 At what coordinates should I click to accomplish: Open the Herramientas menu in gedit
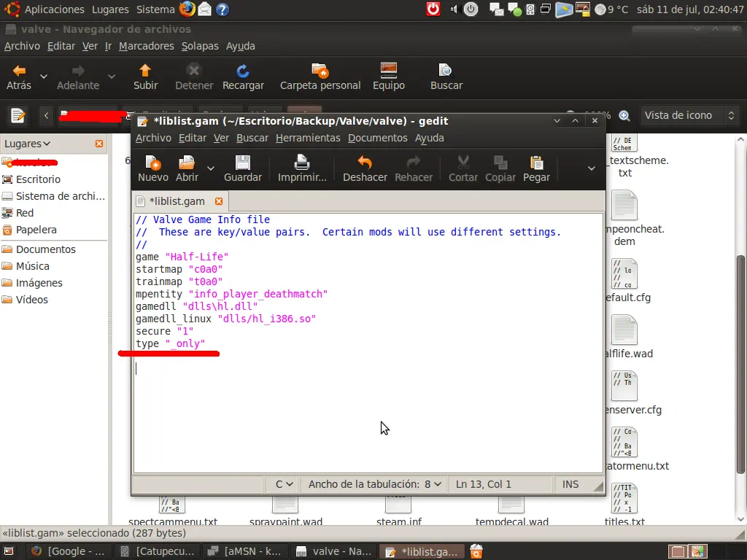308,138
